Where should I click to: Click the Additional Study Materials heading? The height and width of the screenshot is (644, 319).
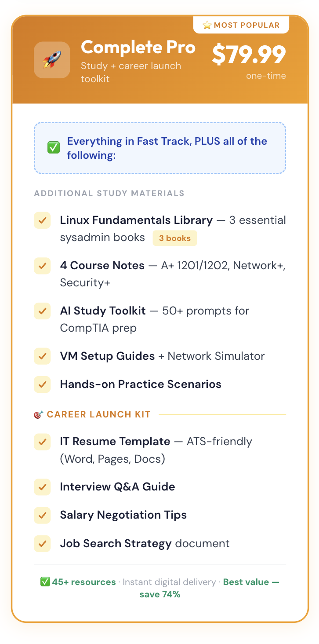coord(109,194)
